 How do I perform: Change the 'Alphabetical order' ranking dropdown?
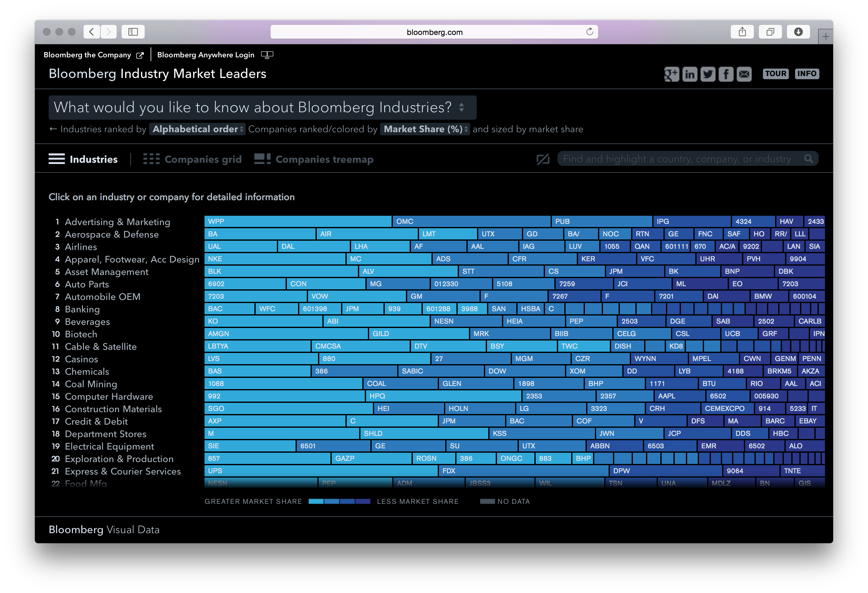[x=197, y=129]
